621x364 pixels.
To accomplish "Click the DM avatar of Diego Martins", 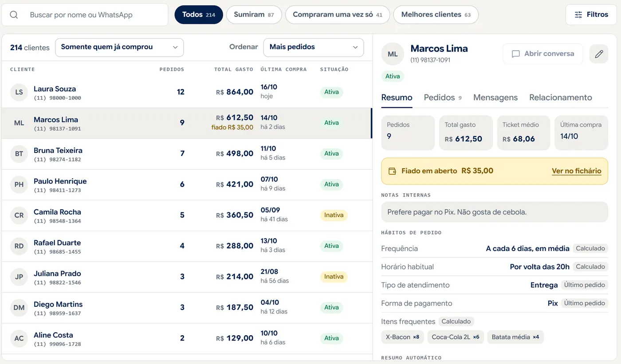I will tap(19, 308).
